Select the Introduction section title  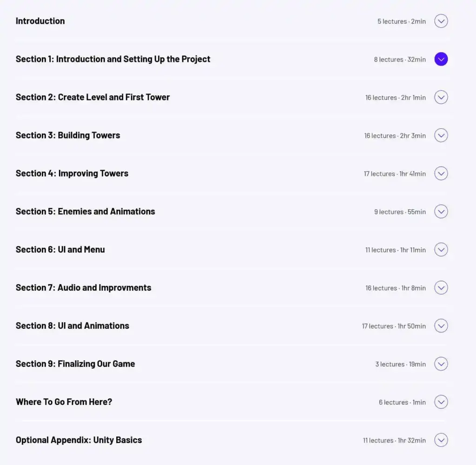[x=40, y=21]
